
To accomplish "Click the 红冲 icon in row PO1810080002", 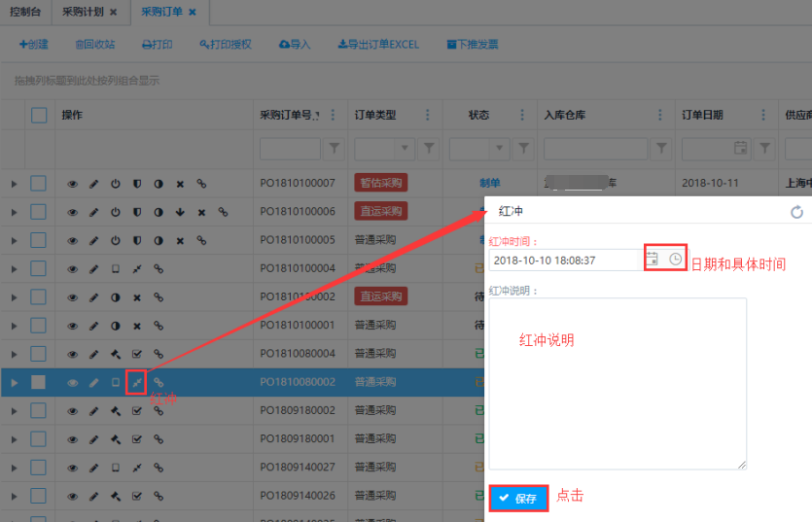I will coord(137,383).
